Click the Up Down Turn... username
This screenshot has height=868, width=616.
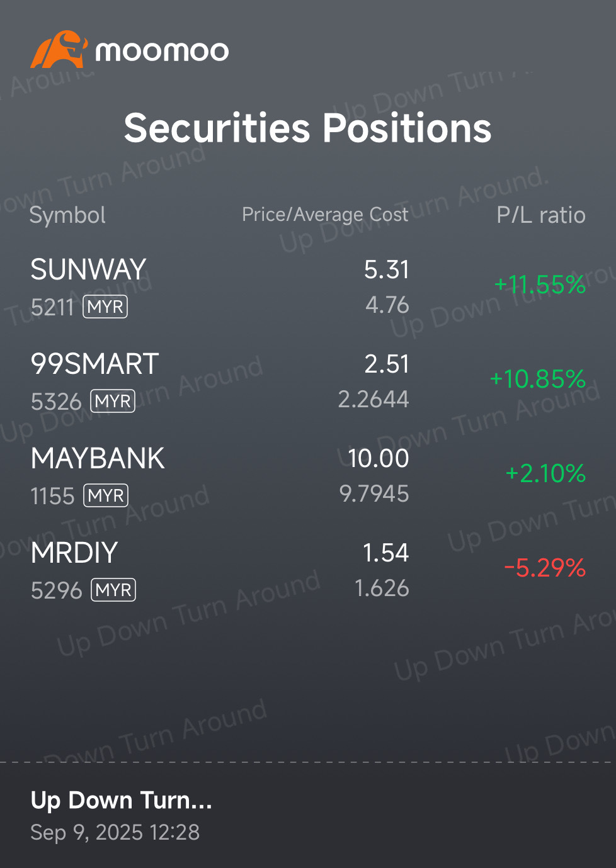click(121, 801)
